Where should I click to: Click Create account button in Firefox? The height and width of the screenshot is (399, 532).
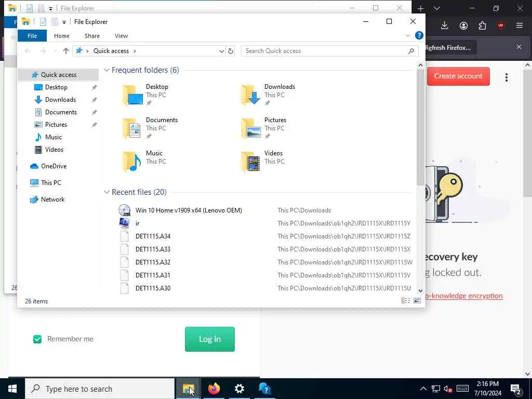point(458,76)
